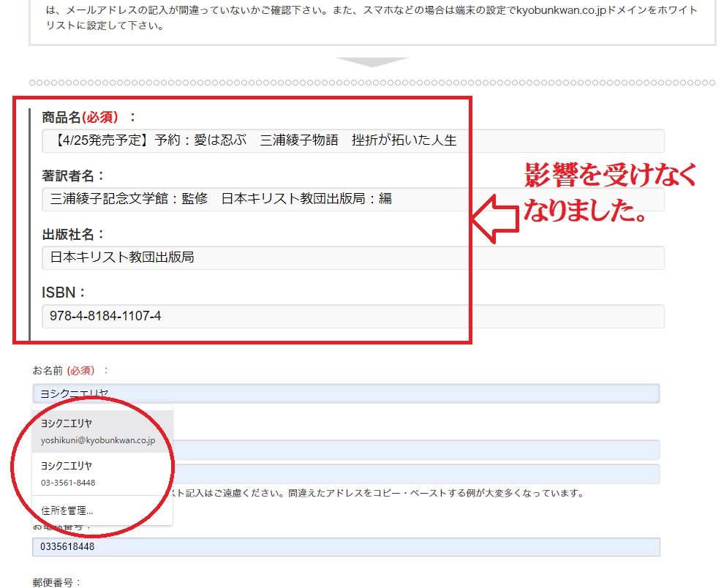Select the ISBN field containing 978-4-8184-1107-4

[352, 316]
